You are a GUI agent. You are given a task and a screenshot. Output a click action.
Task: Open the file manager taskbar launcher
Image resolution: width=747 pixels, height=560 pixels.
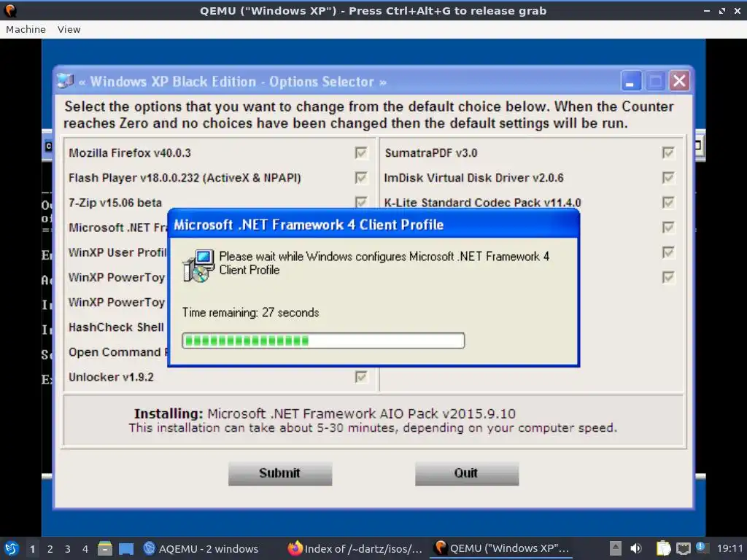(x=105, y=548)
